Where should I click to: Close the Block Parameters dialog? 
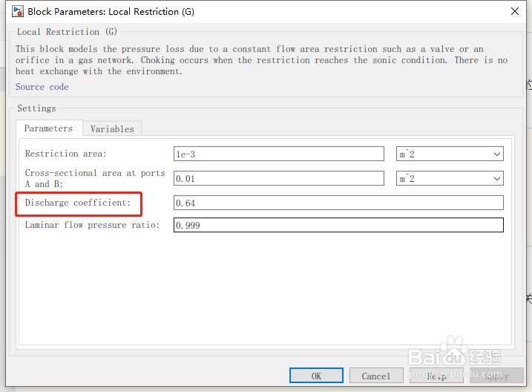point(514,11)
